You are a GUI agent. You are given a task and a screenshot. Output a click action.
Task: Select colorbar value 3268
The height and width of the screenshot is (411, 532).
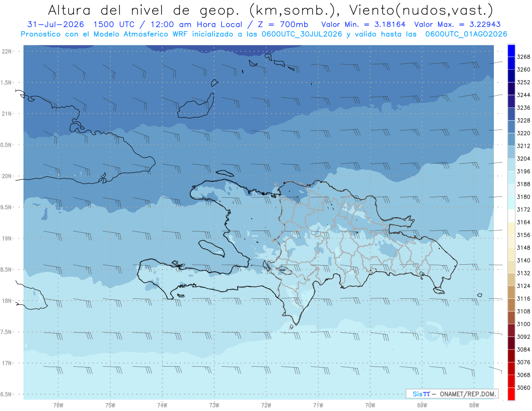pos(524,57)
